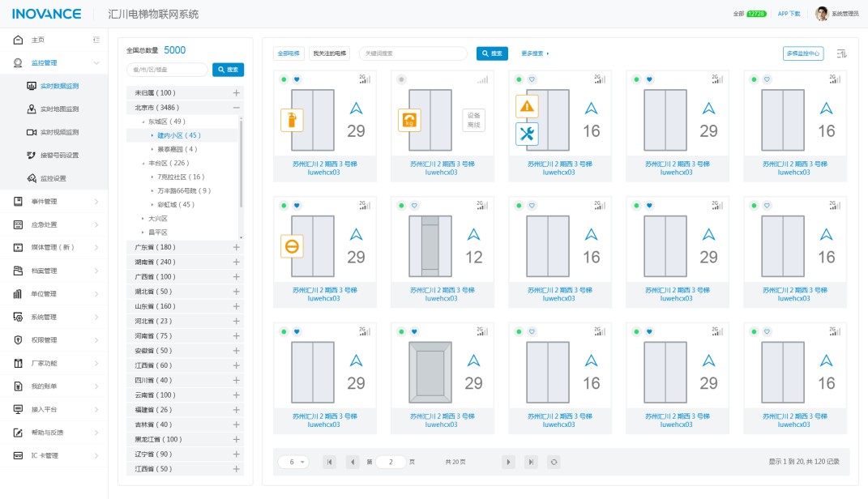Open 监控设置 via its camera gear icon

[x=32, y=178]
